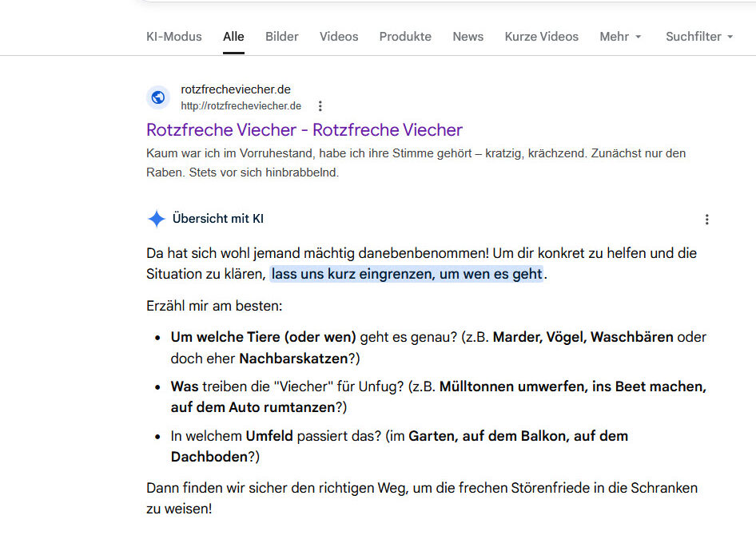Click sentence 'Da hat sich wohl jemand mächtig danebenbenommen!'
This screenshot has height=539, width=756.
317,253
